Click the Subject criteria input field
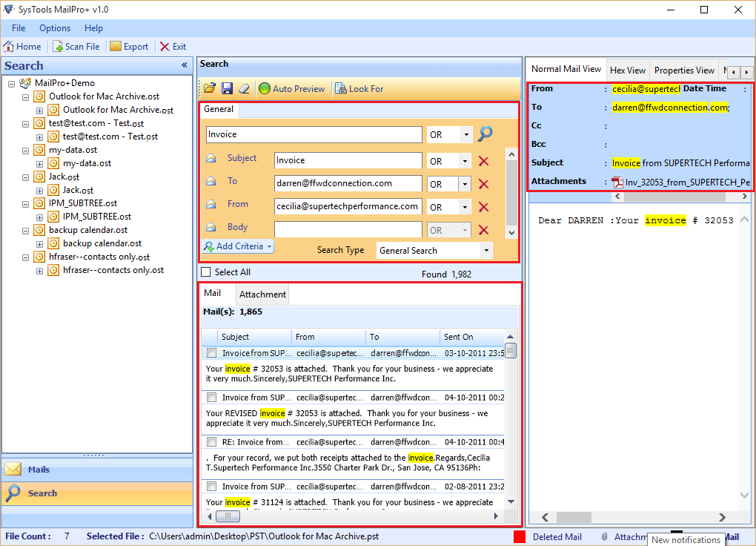The width and height of the screenshot is (756, 546). tap(348, 161)
